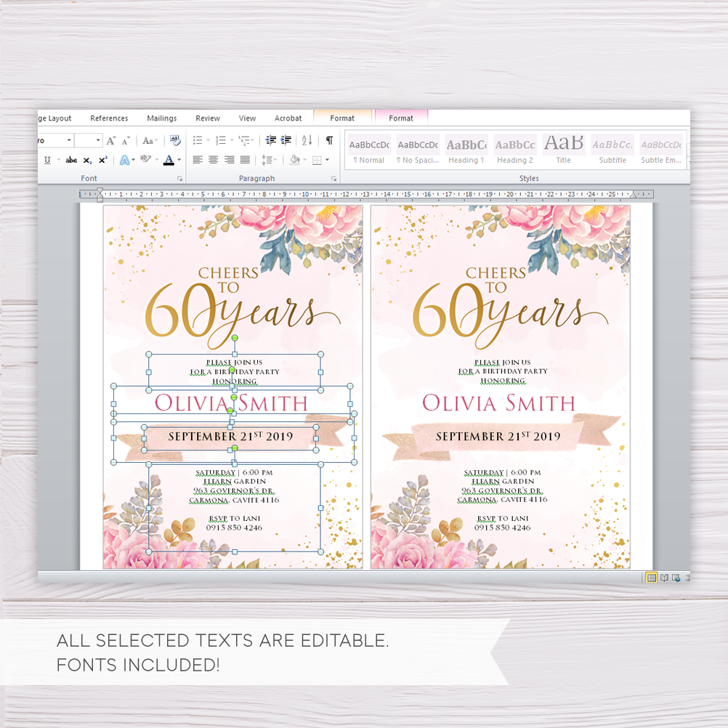Click the Clear Formatting icon
Image resolution: width=728 pixels, height=728 pixels.
tap(175, 140)
